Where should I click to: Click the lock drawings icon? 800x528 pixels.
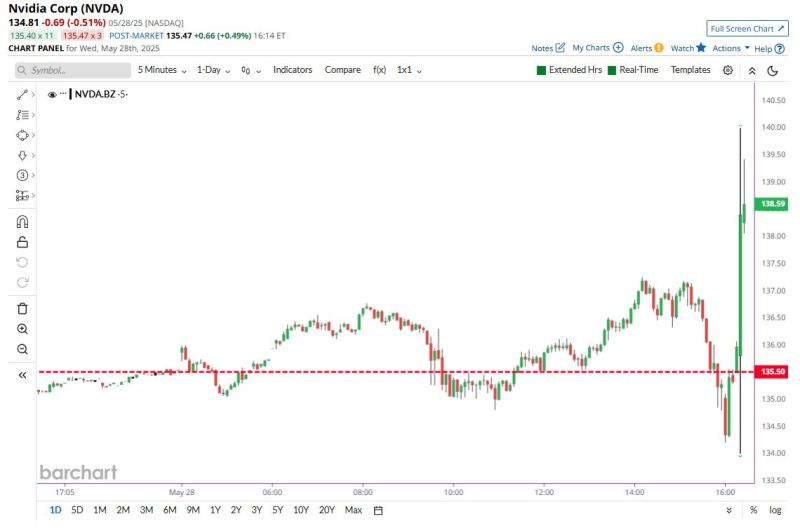point(22,242)
